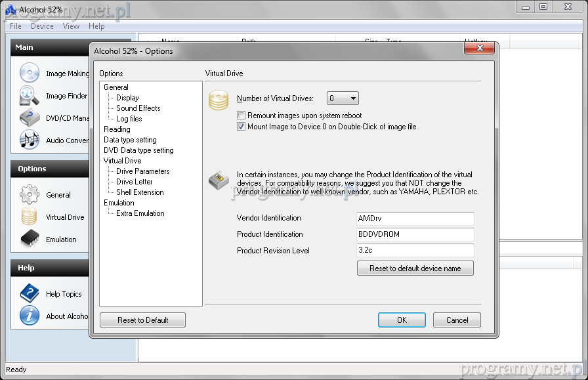Click the Emulation chip icon
The width and height of the screenshot is (588, 380).
[x=30, y=240]
